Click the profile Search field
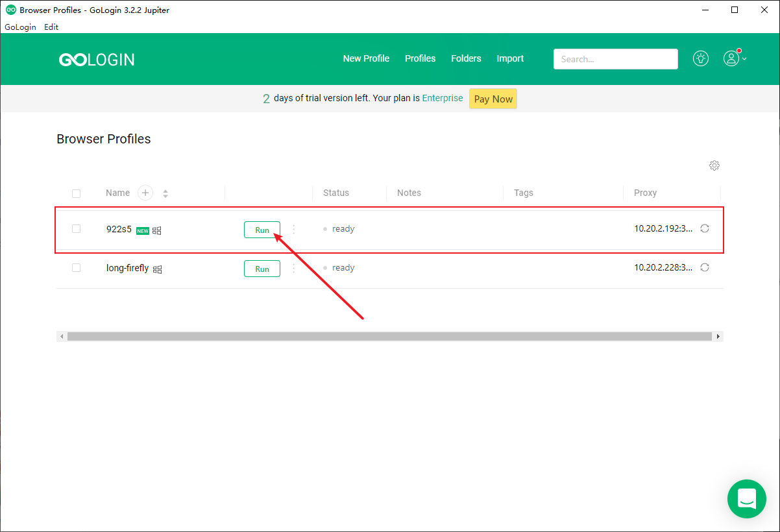The height and width of the screenshot is (532, 780). 615,59
